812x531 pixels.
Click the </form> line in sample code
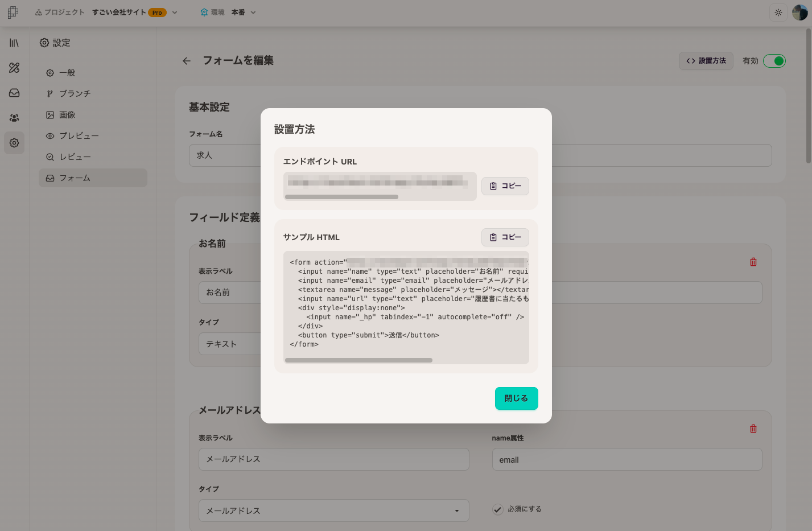304,344
